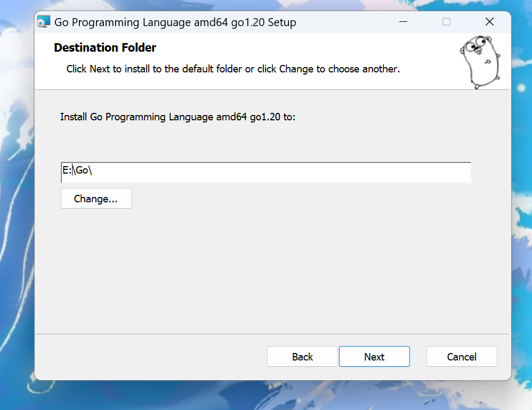
Task: Close the Go setup window
Action: point(489,22)
